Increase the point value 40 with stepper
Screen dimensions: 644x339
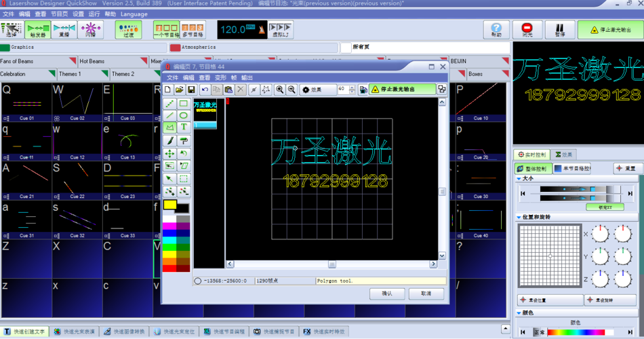point(352,87)
